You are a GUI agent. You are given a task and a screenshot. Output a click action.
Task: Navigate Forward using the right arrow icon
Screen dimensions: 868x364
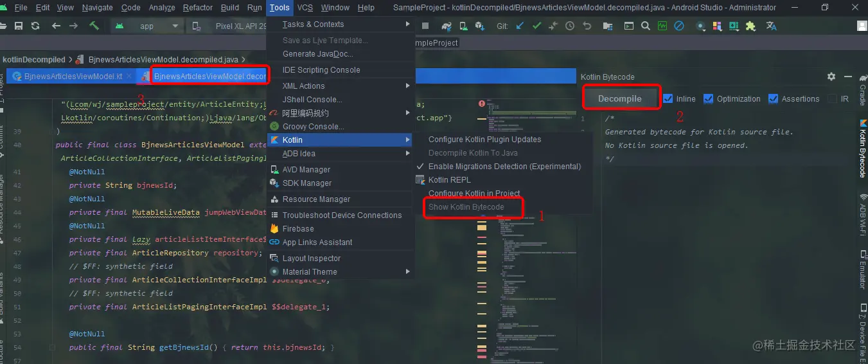(74, 26)
